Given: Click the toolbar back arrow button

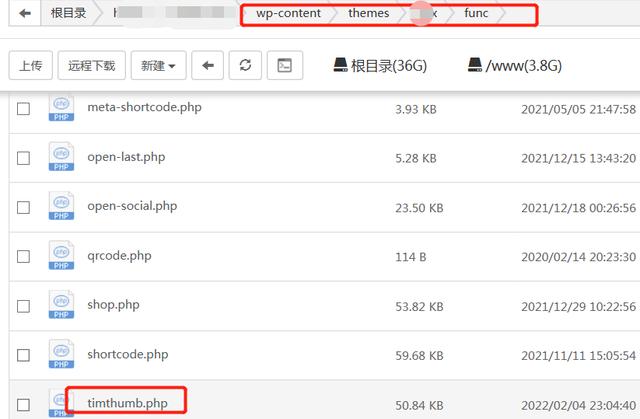Looking at the screenshot, I should coord(208,65).
